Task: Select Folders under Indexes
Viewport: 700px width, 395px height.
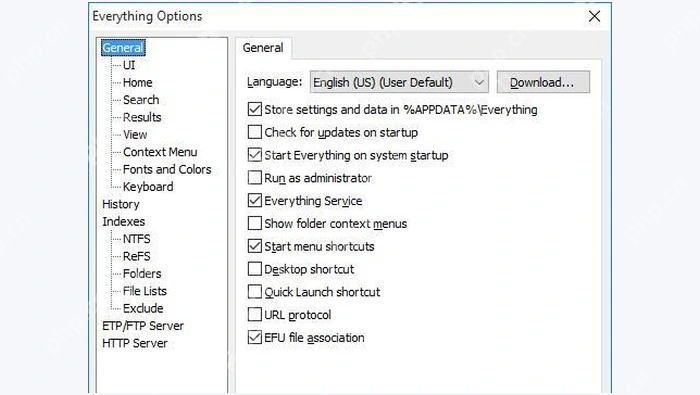Action: pos(142,274)
